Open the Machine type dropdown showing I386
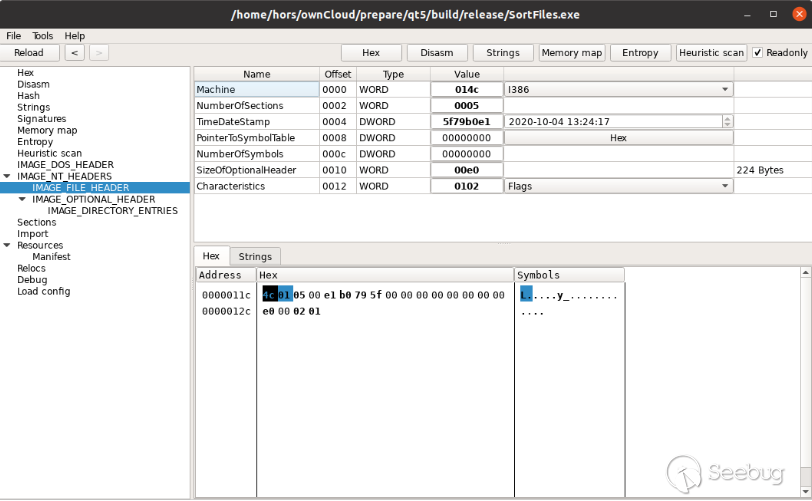The width and height of the screenshot is (812, 501). coord(618,90)
